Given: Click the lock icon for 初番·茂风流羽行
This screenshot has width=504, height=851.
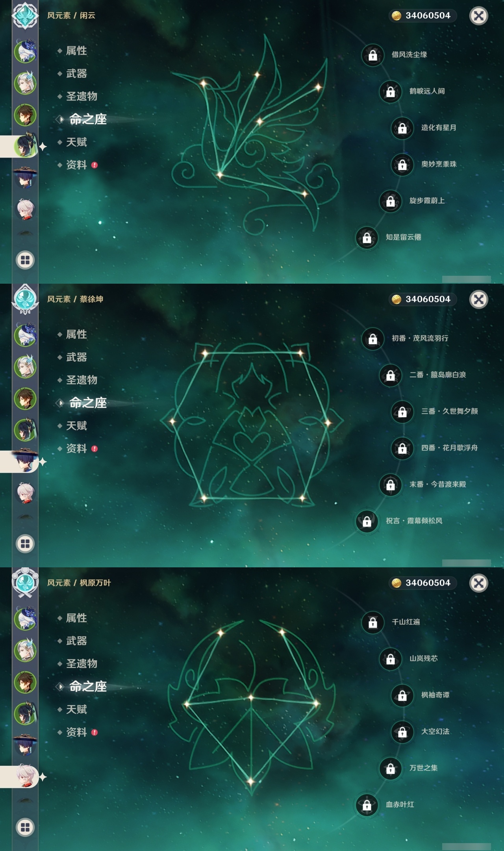Looking at the screenshot, I should (x=372, y=339).
